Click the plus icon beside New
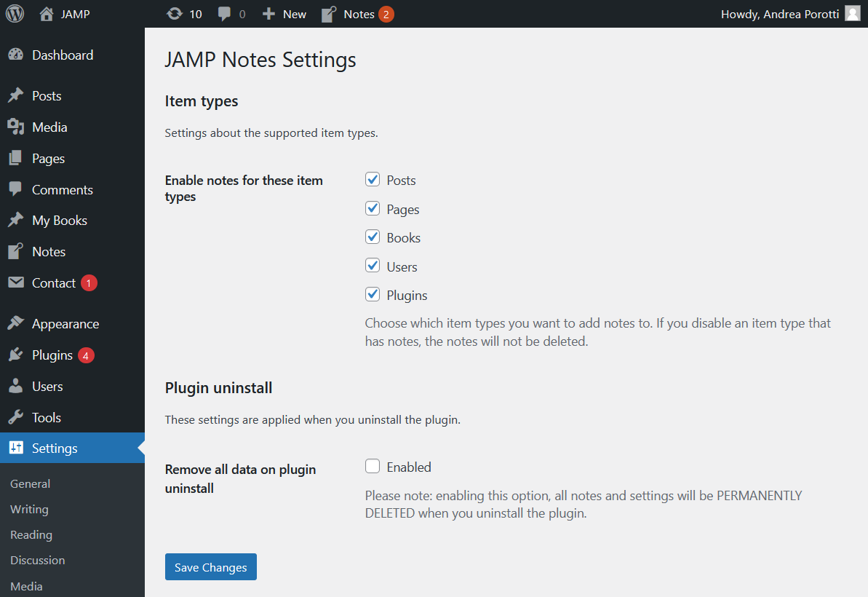The height and width of the screenshot is (597, 868). click(x=268, y=14)
